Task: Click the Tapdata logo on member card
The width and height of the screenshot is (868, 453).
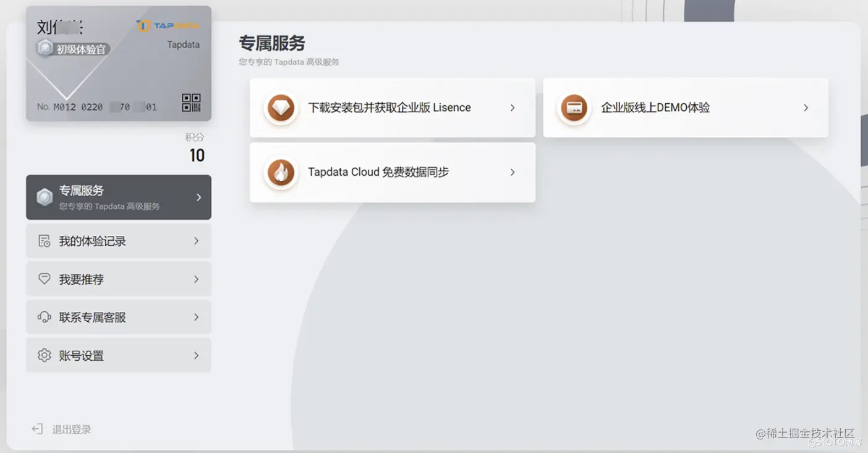Action: tap(168, 25)
